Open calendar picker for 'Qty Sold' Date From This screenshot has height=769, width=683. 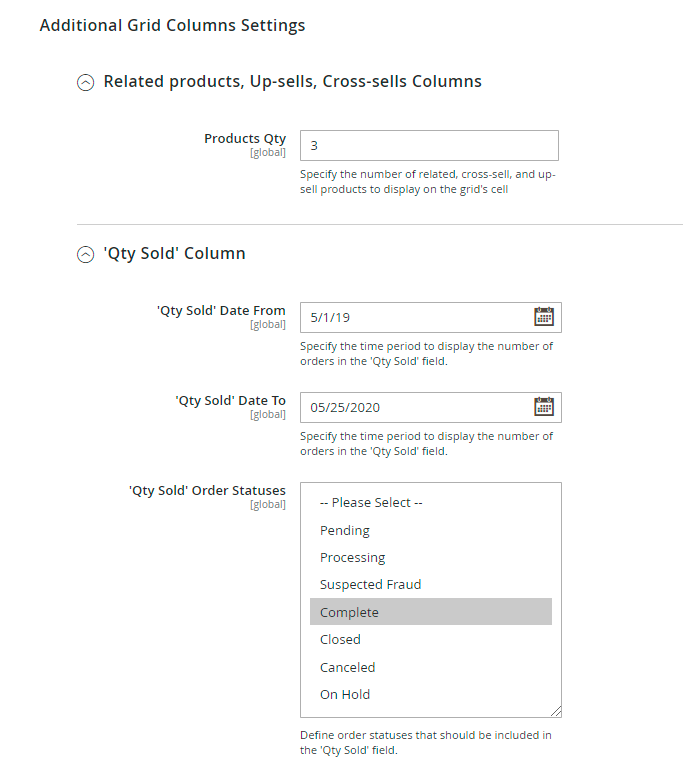(544, 317)
